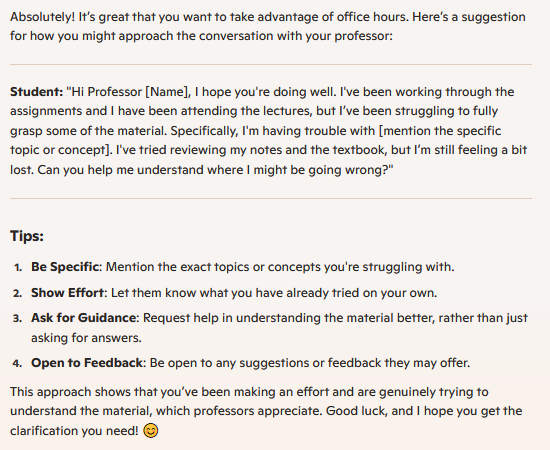Click the list number '1.'
The height and width of the screenshot is (450, 550).
pos(18,268)
